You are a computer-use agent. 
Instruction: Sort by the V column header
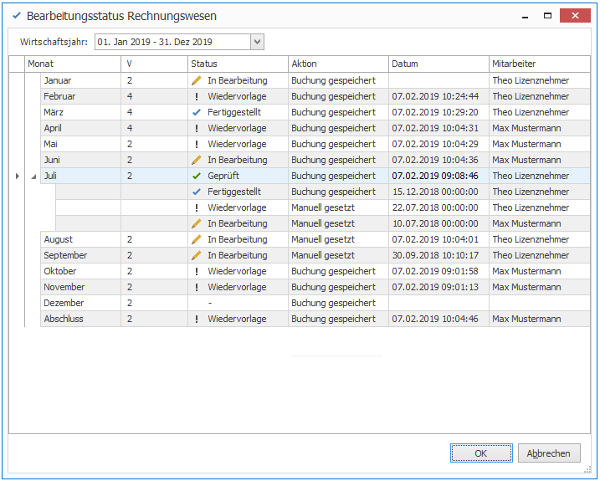tap(154, 64)
